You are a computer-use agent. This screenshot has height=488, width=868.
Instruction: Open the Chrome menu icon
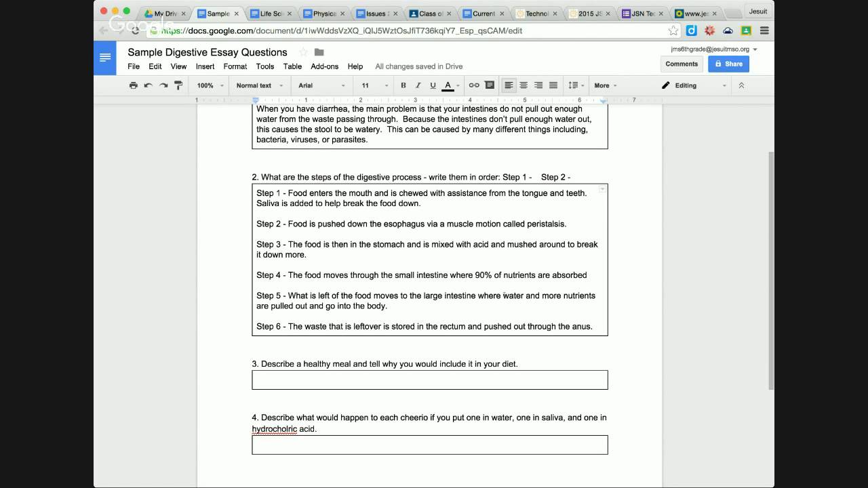764,30
